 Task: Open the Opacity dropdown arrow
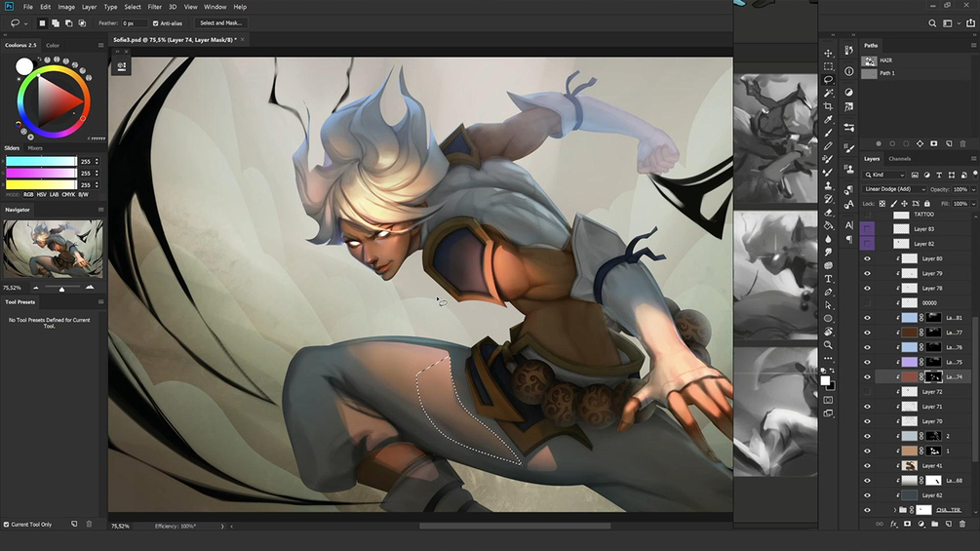point(973,190)
